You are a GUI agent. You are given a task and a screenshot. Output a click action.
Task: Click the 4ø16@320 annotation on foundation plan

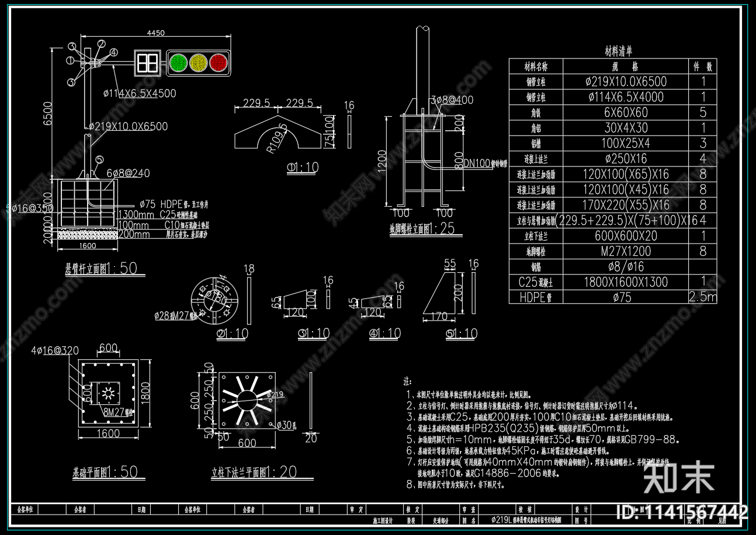click(54, 351)
